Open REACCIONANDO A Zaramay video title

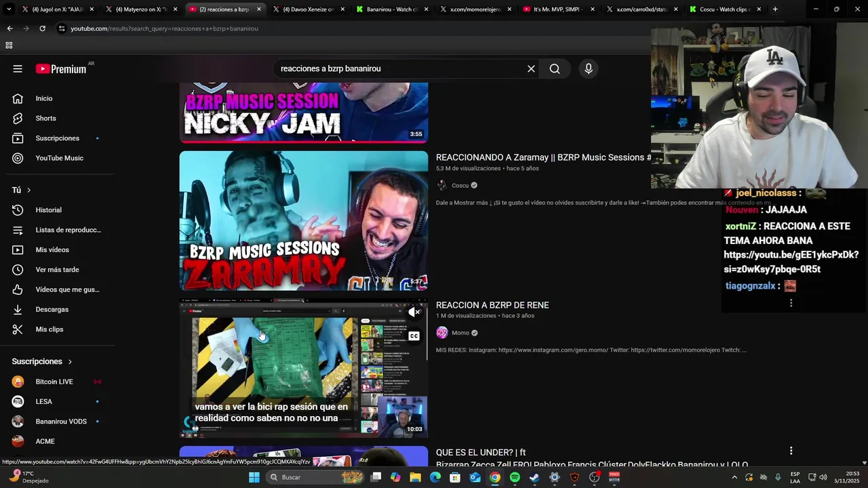[x=543, y=157]
